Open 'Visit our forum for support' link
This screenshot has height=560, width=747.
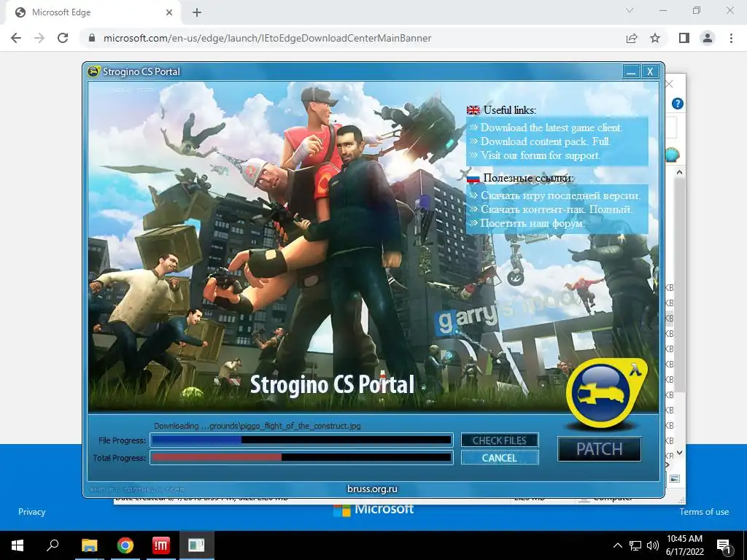pos(541,155)
